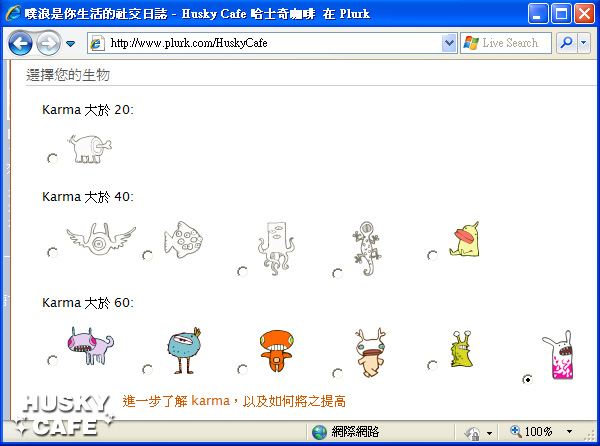Click the Internet zone globe in the status bar
This screenshot has width=600, height=446.
click(x=319, y=432)
